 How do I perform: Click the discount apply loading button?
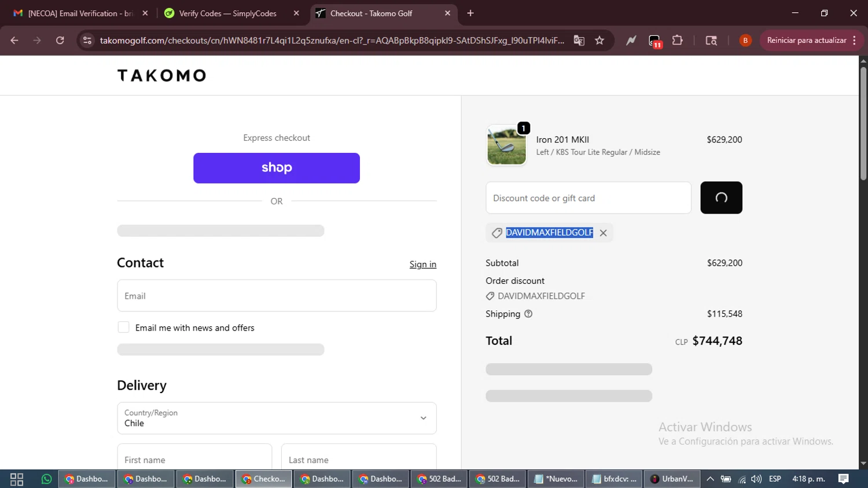pos(721,198)
